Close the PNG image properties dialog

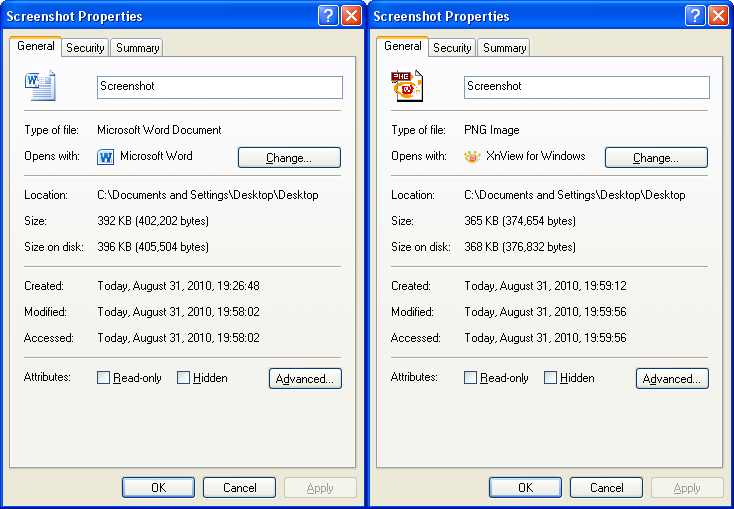click(x=719, y=16)
